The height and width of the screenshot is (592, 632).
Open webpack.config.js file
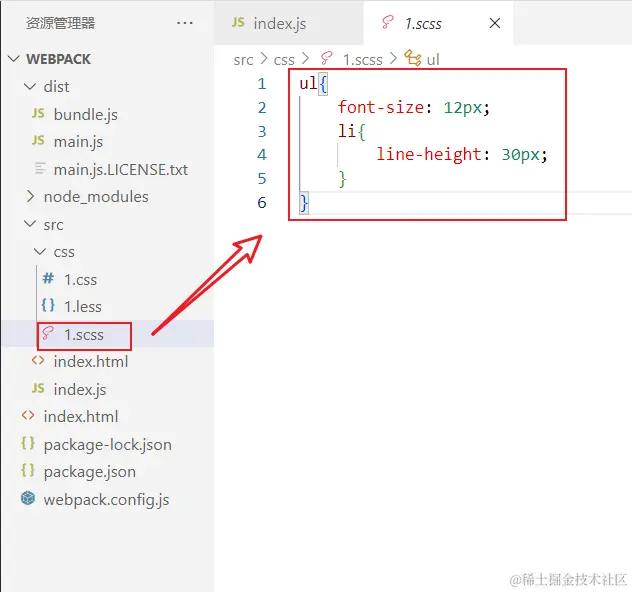click(106, 500)
